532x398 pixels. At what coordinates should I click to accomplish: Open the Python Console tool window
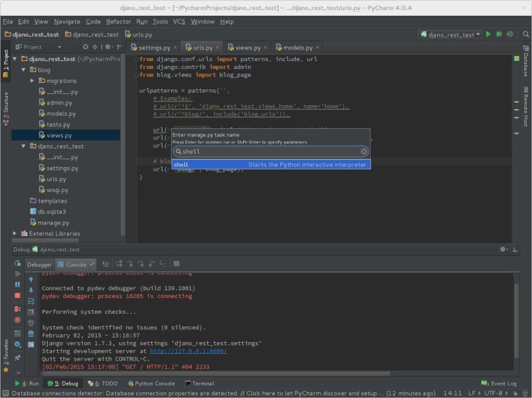(151, 384)
